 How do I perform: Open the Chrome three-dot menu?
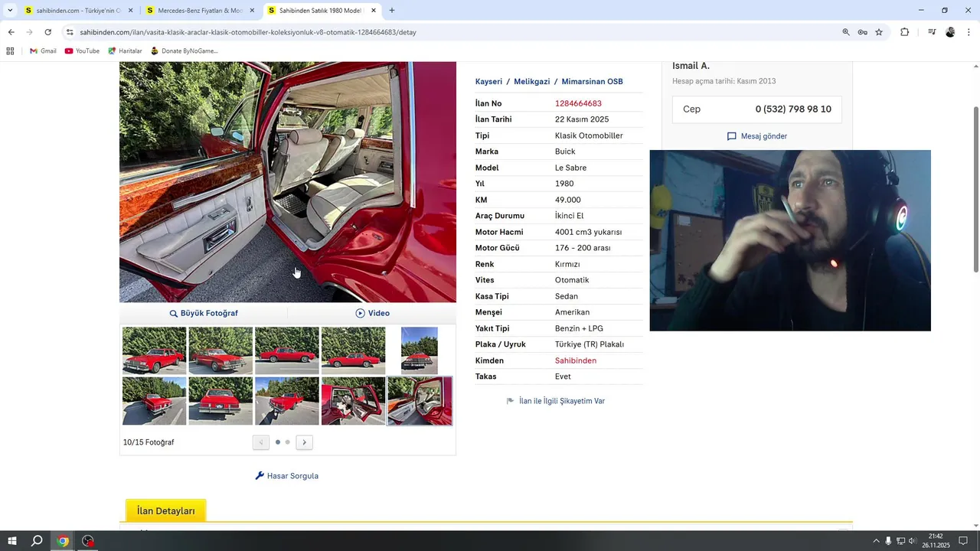click(x=969, y=32)
